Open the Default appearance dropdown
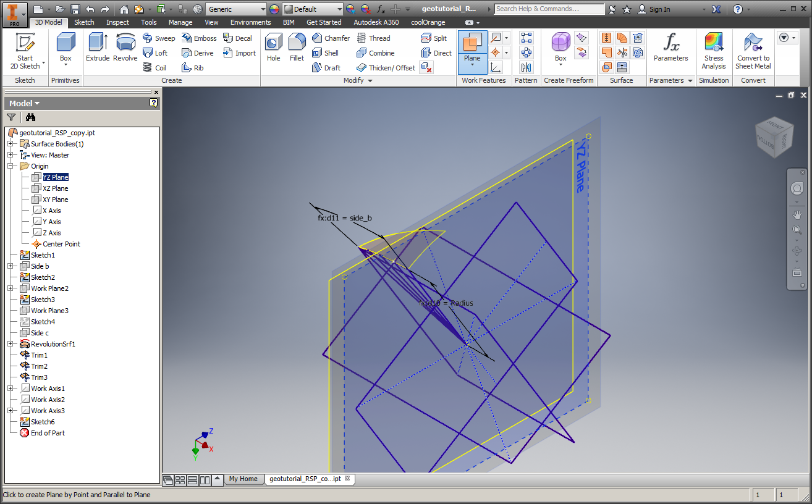This screenshot has width=812, height=504. (339, 9)
